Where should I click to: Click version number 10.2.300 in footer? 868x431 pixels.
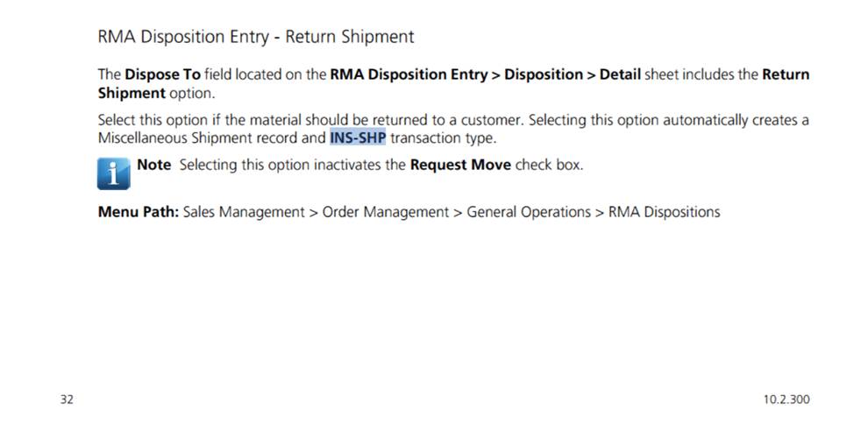[x=786, y=399]
